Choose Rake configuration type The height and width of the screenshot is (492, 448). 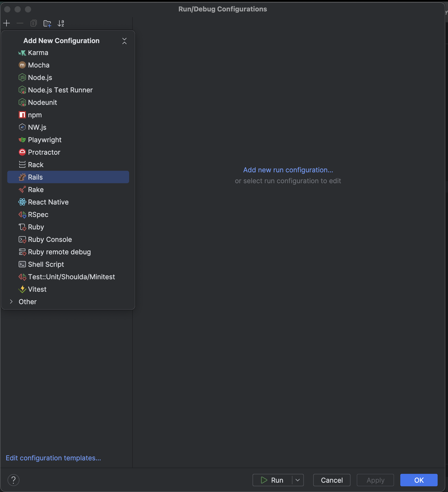[x=68, y=190]
